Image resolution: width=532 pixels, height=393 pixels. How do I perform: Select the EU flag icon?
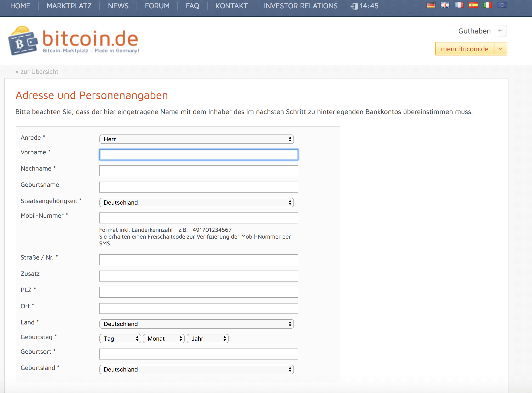(x=502, y=5)
